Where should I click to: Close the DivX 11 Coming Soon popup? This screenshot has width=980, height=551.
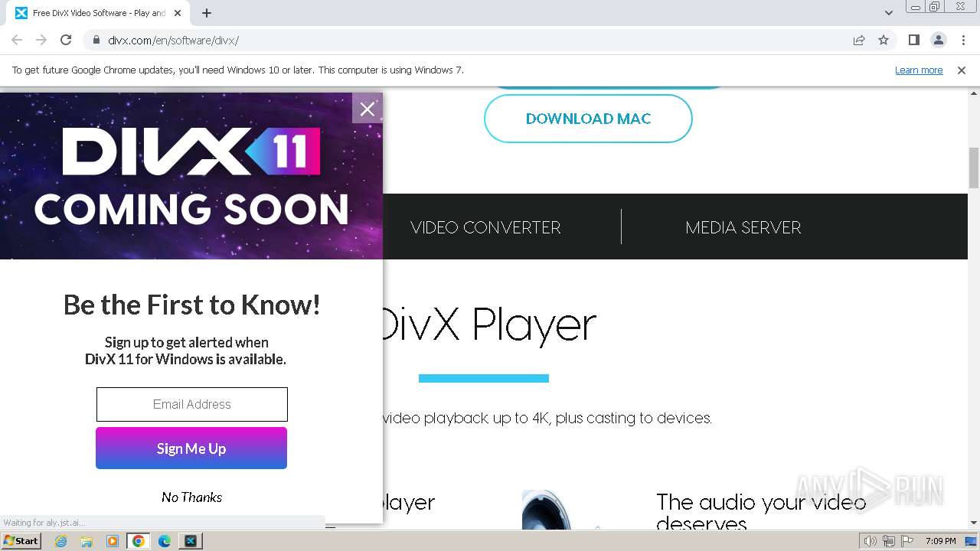pyautogui.click(x=367, y=109)
